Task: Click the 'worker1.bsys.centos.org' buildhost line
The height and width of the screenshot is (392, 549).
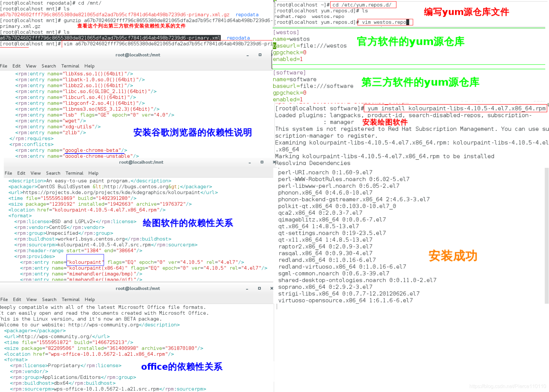Action: coord(92,239)
